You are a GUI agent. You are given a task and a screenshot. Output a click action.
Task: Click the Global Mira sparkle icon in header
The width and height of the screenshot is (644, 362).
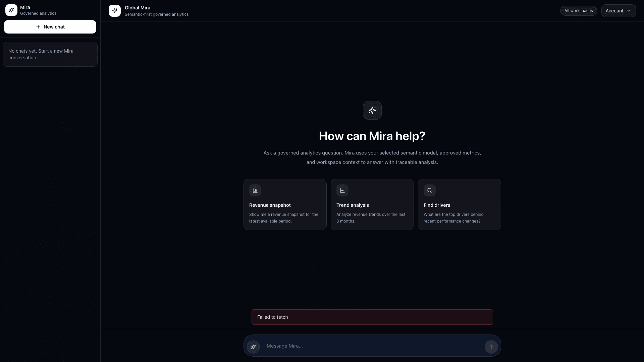115,11
